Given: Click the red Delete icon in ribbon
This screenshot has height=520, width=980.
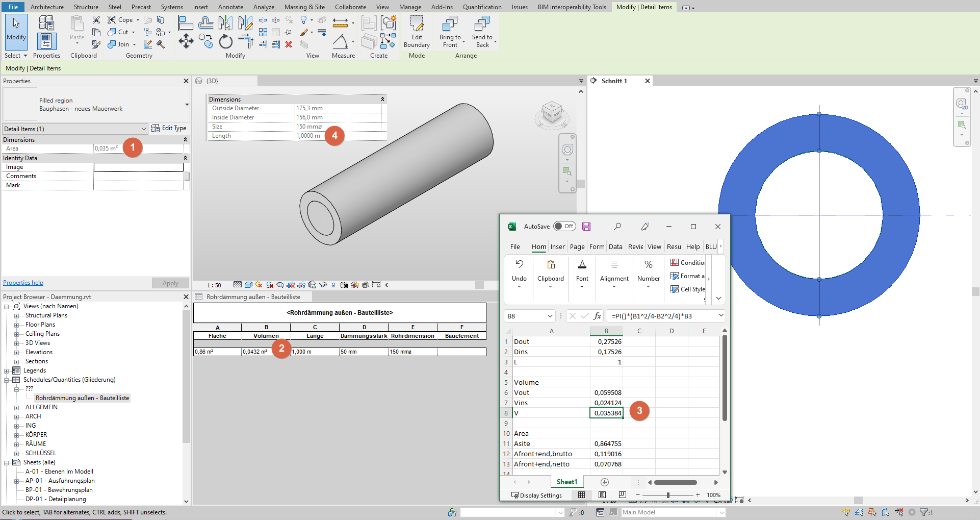Looking at the screenshot, I should click(289, 44).
